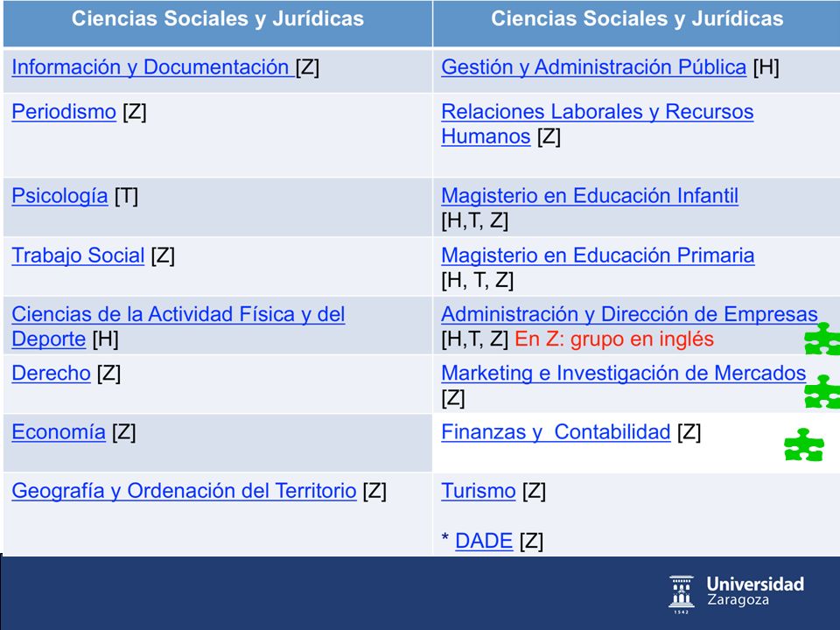Image resolution: width=840 pixels, height=630 pixels.
Task: Open Magisterio en Educación Primaria link
Action: (598, 255)
